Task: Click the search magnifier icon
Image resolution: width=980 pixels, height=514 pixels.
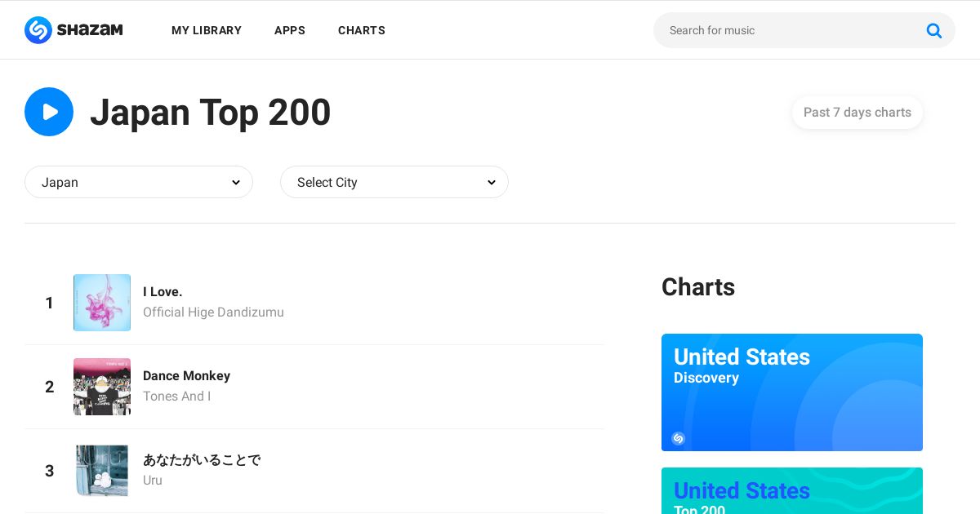Action: coord(933,30)
